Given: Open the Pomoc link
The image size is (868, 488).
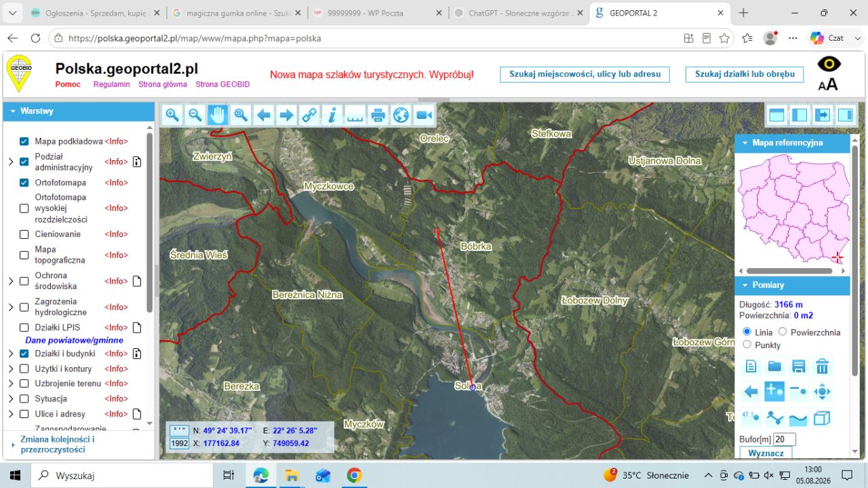Looking at the screenshot, I should [x=68, y=85].
